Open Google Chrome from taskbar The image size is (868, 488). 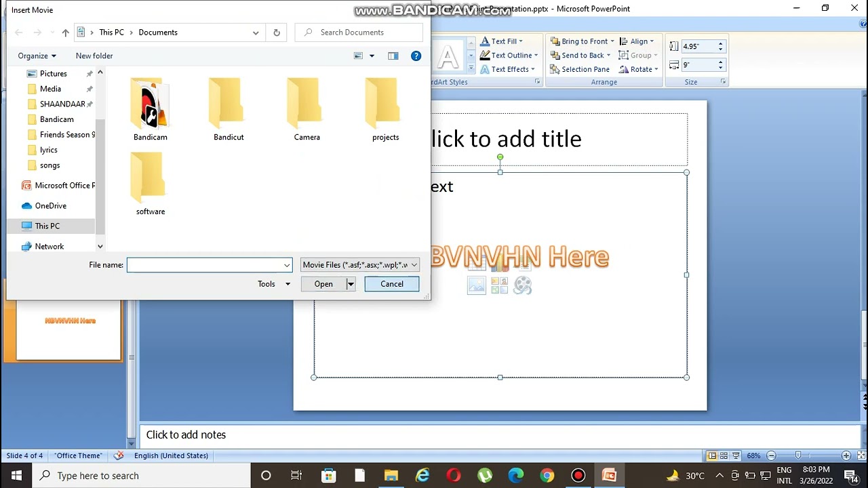pyautogui.click(x=547, y=476)
